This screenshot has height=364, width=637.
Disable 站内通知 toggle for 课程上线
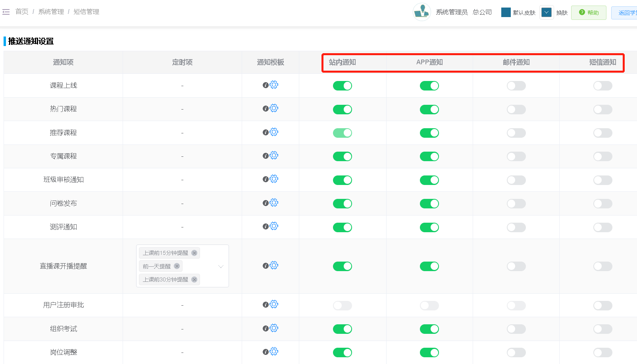(342, 86)
